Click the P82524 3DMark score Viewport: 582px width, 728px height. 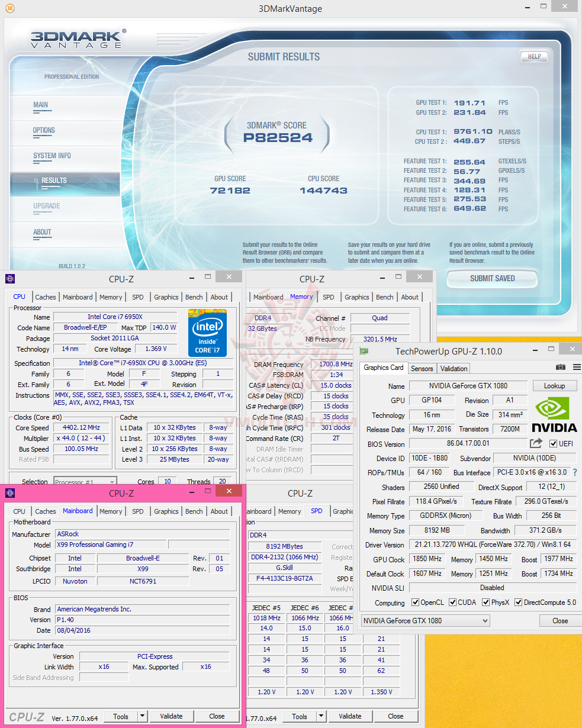click(278, 138)
